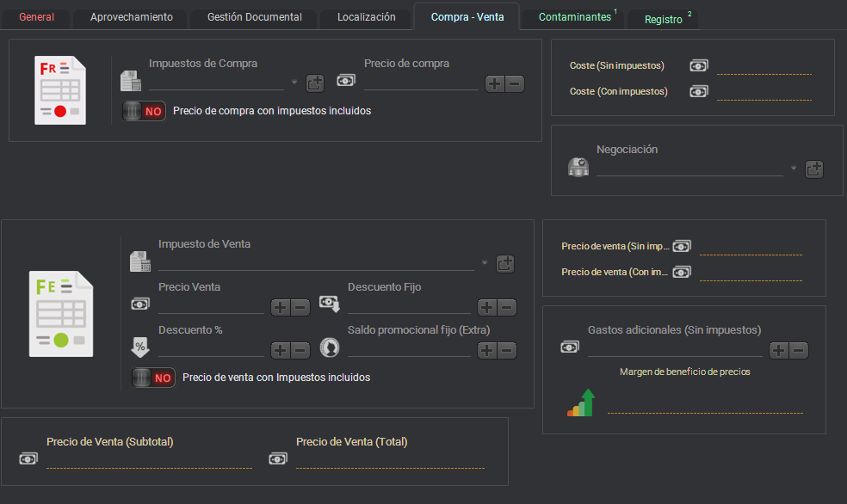This screenshot has height=504, width=847.
Task: Click the money icon beside Precio de compra
Action: 346,79
